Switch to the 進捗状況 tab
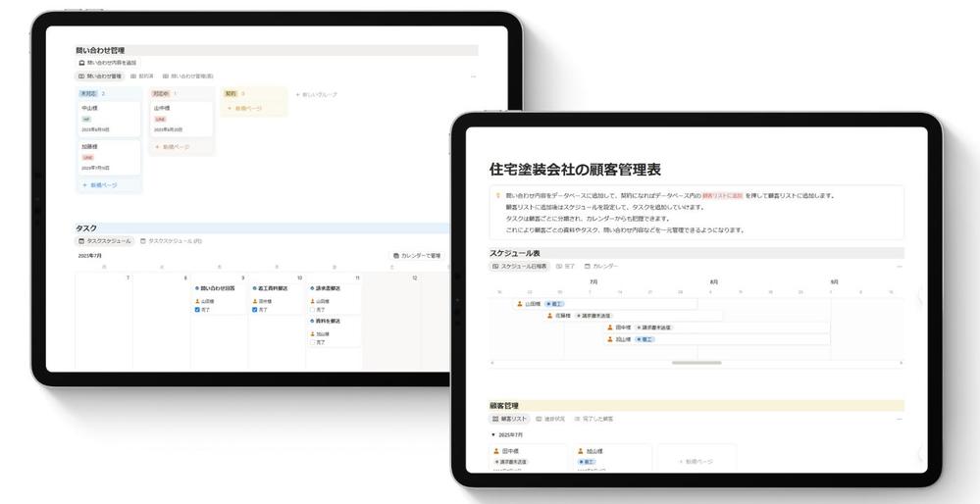This screenshot has width=980, height=504. pos(550,419)
